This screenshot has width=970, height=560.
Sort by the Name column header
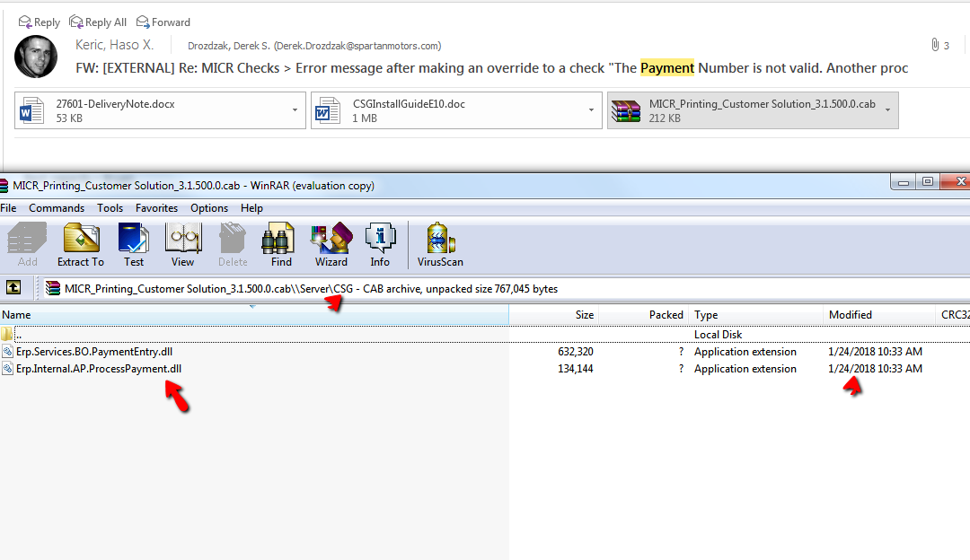coord(253,315)
